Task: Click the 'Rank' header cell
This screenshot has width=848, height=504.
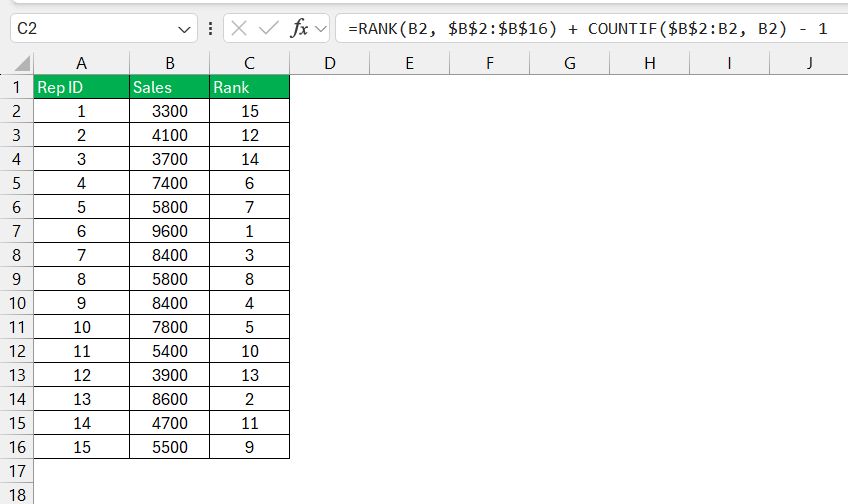Action: pos(249,87)
